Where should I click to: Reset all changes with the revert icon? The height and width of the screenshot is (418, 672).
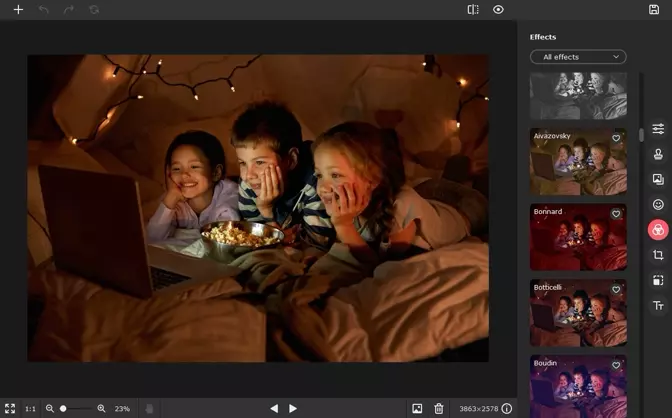[94, 9]
